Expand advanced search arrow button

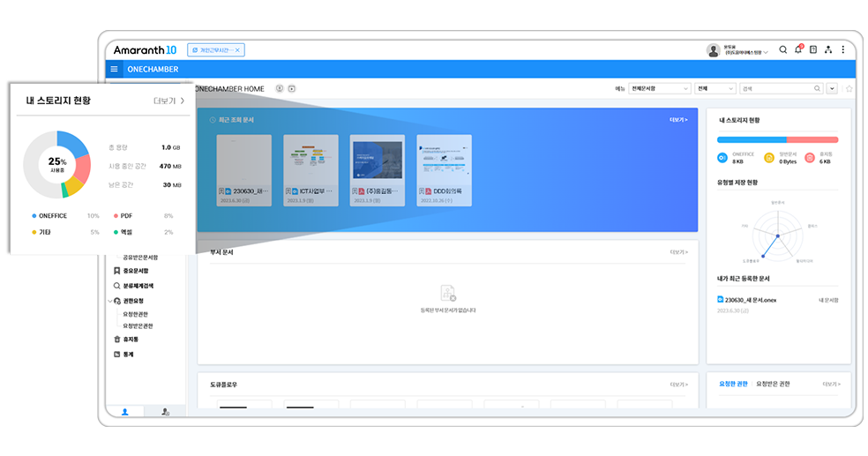click(x=832, y=89)
